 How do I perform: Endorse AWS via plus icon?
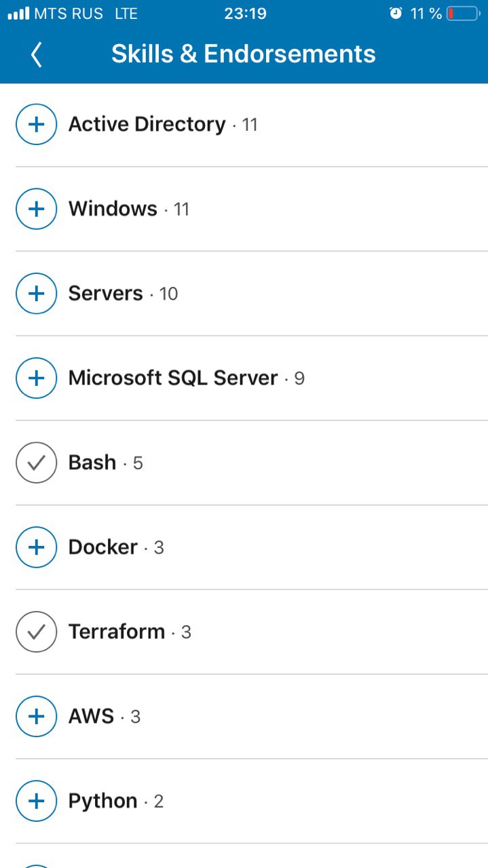pos(36,716)
